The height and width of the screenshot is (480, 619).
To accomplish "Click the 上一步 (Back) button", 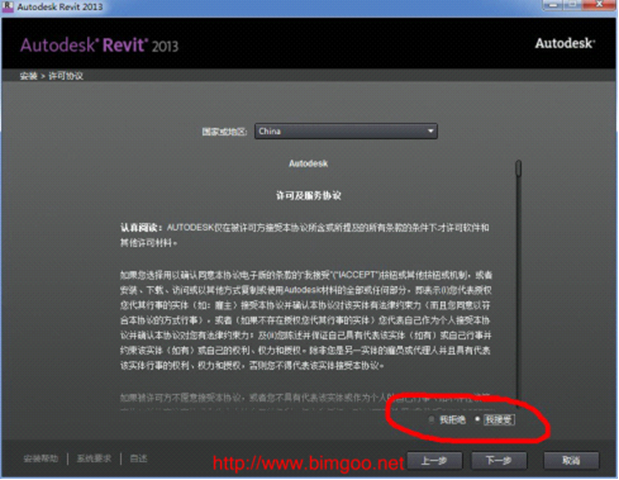I will tap(434, 460).
